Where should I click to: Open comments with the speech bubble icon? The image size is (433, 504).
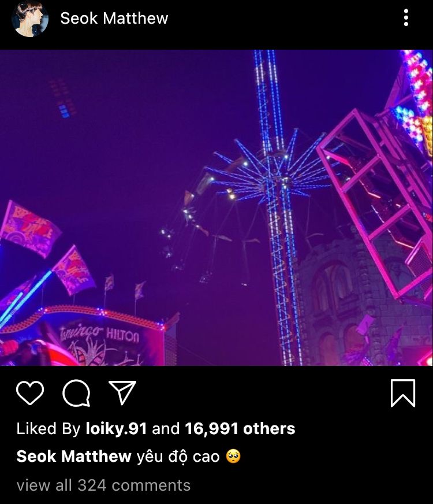(76, 394)
